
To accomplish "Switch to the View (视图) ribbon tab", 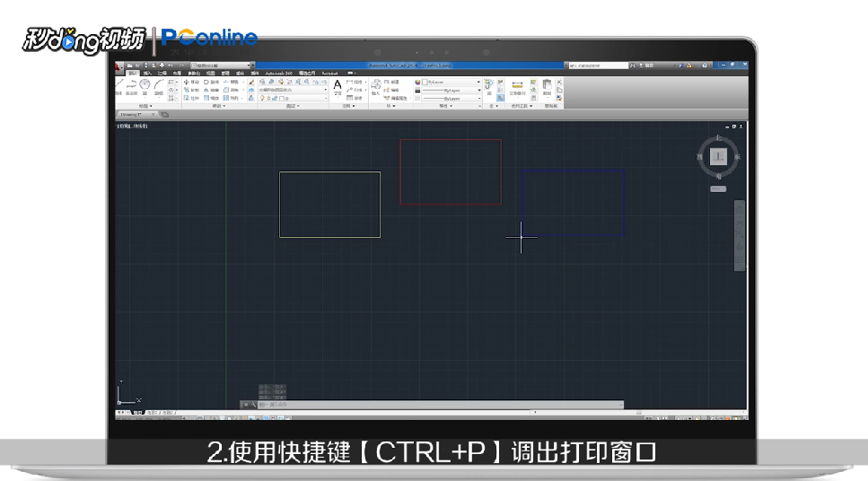I will (x=211, y=74).
